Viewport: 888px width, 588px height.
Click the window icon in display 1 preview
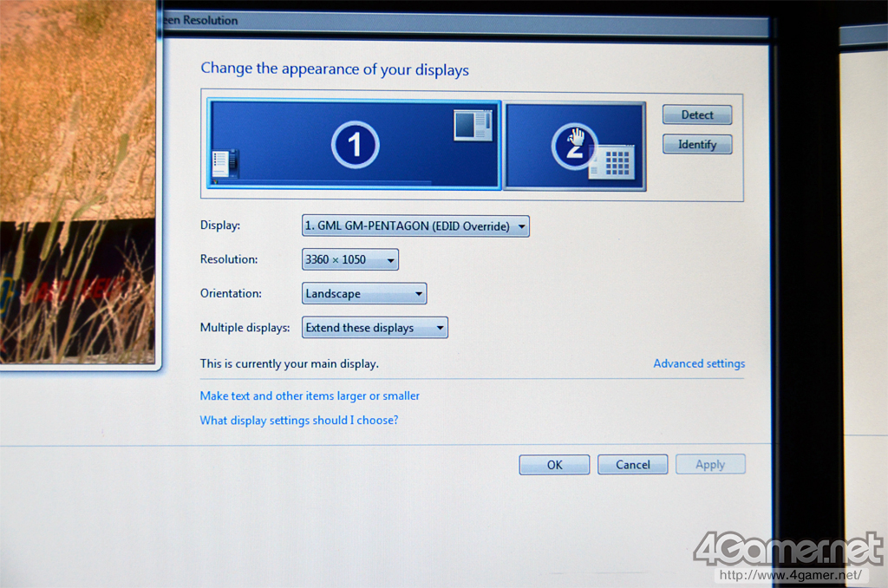pyautogui.click(x=473, y=126)
